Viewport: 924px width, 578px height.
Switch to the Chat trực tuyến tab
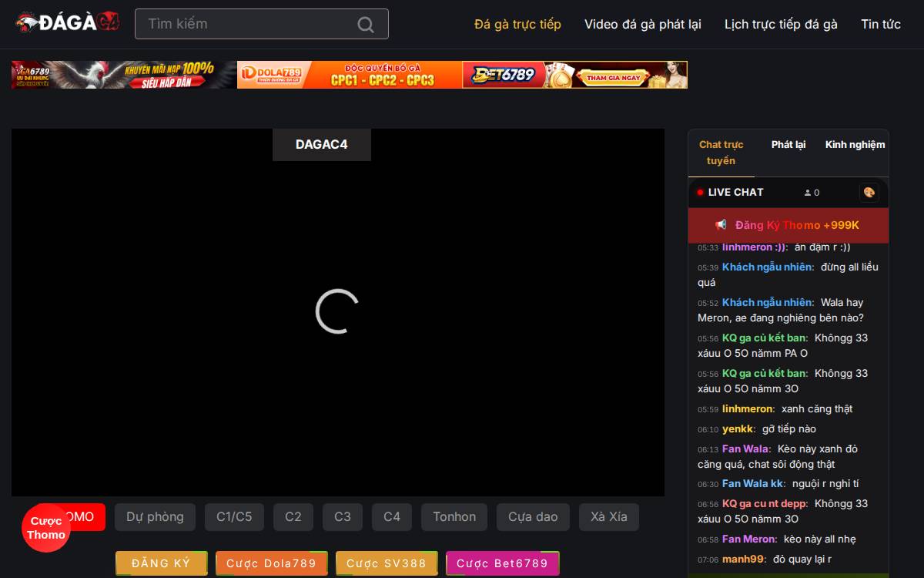tap(721, 153)
